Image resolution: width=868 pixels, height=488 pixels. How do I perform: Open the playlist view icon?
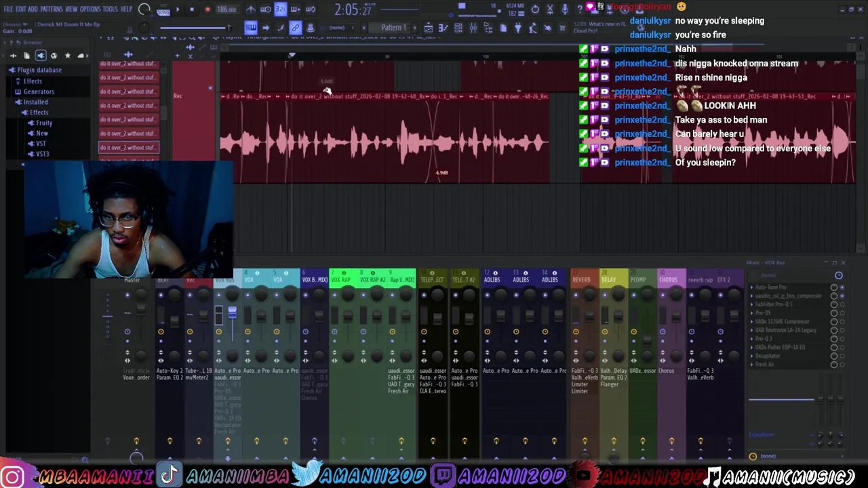pos(428,28)
